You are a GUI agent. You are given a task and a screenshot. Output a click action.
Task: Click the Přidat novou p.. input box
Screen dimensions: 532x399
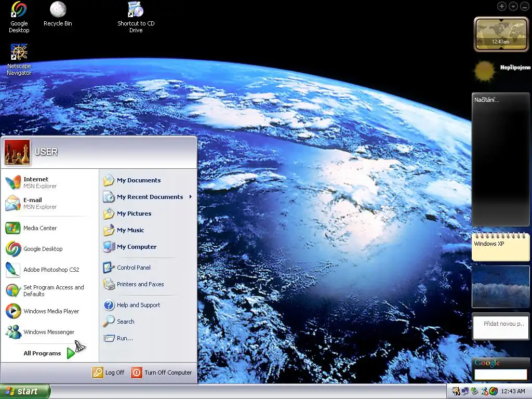(501, 327)
